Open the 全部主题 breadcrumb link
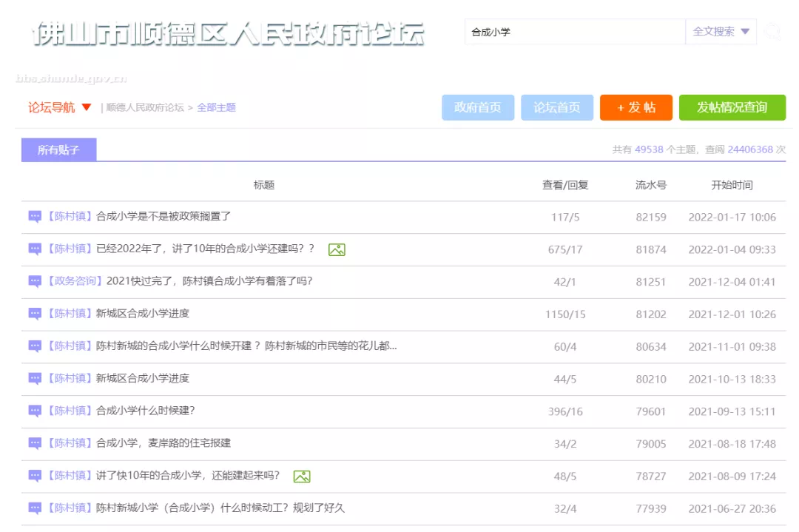799x532 pixels. (216, 108)
